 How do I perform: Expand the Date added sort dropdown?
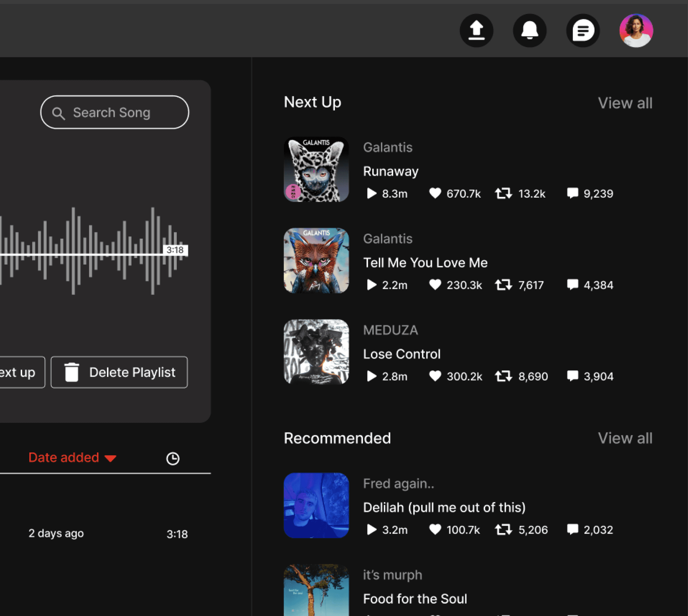(x=64, y=458)
